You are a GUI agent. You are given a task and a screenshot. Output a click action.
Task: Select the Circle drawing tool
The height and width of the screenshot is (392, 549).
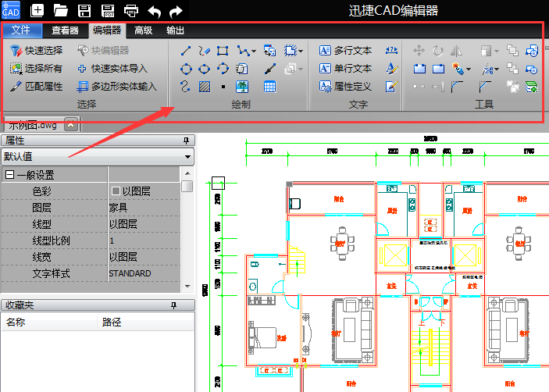tap(186, 69)
